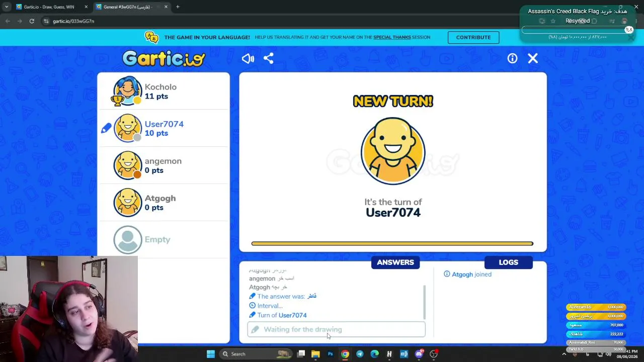The height and width of the screenshot is (362, 644).
Task: Click the Alirezam16 donor bar
Action: coord(596,307)
